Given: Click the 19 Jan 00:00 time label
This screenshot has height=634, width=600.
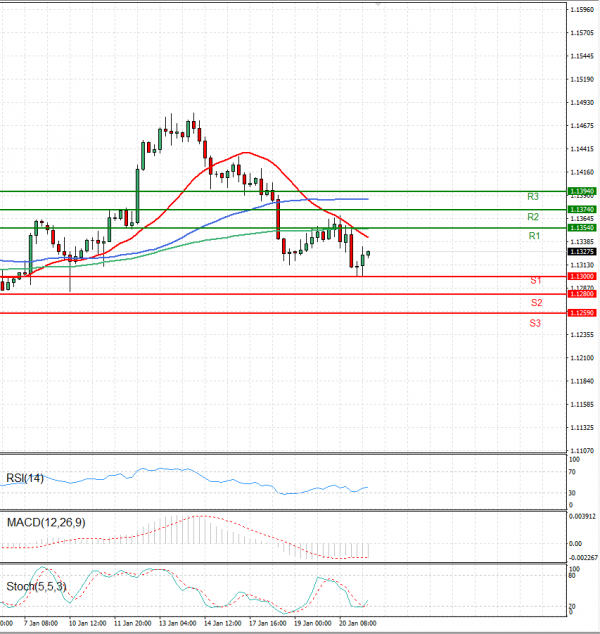Looking at the screenshot, I should click(x=313, y=623).
